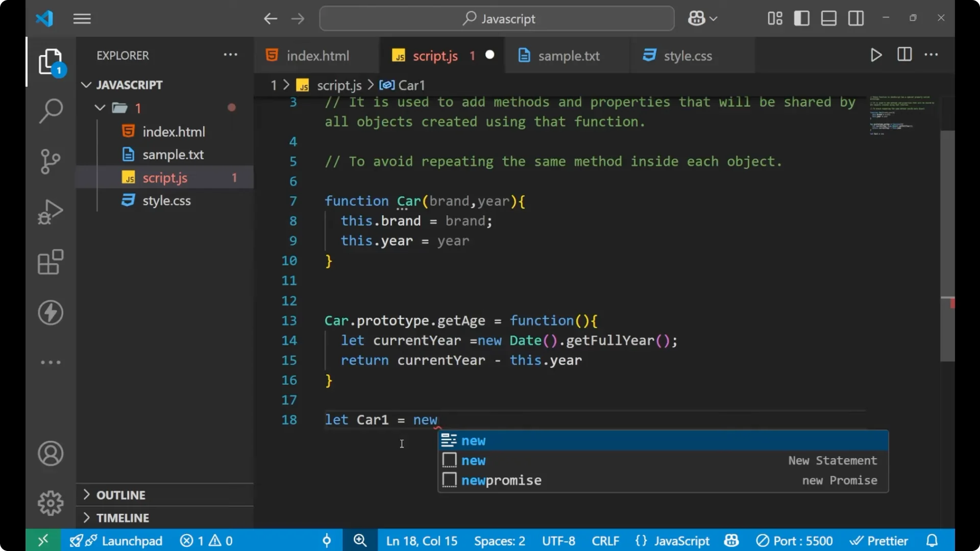980x551 pixels.
Task: Open Settings via the gear icon
Action: pyautogui.click(x=50, y=503)
